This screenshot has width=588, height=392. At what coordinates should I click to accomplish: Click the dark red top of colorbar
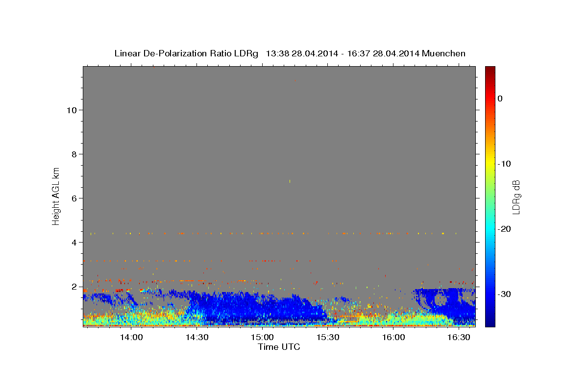(x=490, y=70)
